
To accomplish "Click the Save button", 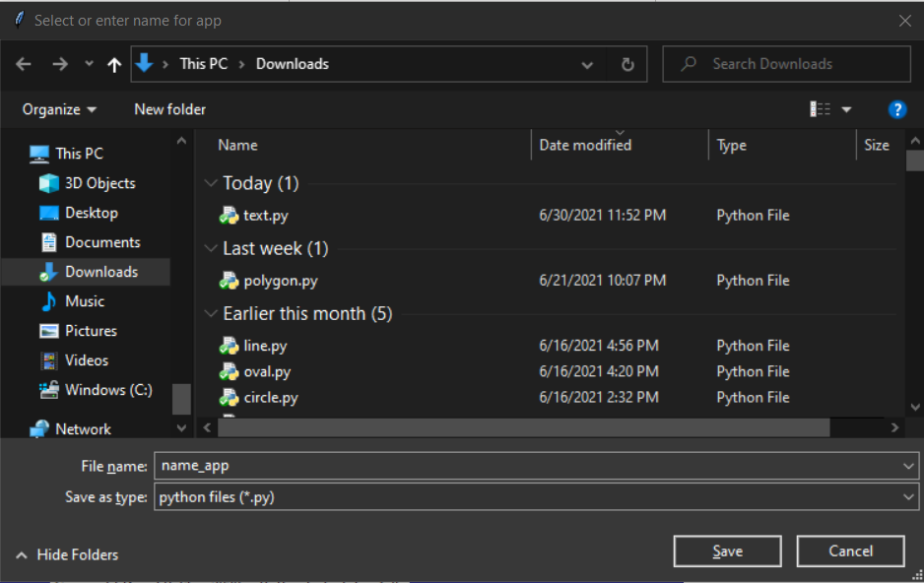I will pyautogui.click(x=727, y=551).
